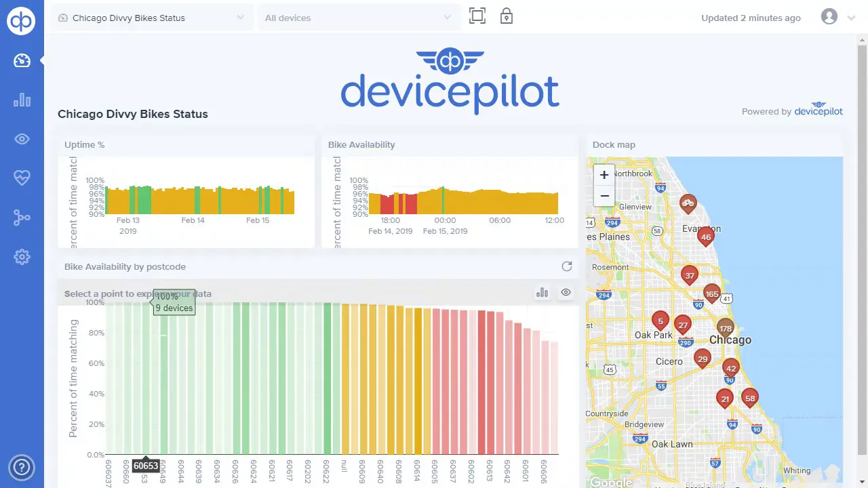Open the heartbeat health icon in the sidebar
This screenshot has height=488, width=868.
click(22, 178)
